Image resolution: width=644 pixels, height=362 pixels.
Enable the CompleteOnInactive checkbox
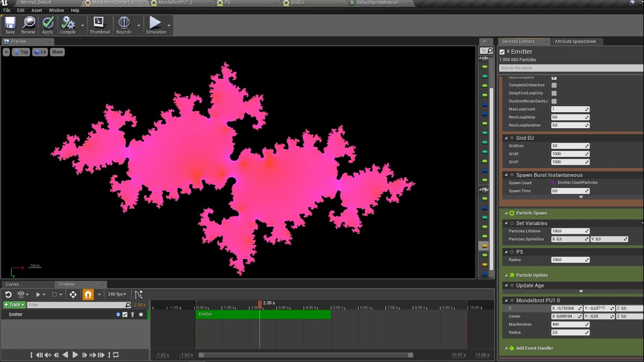tap(554, 85)
